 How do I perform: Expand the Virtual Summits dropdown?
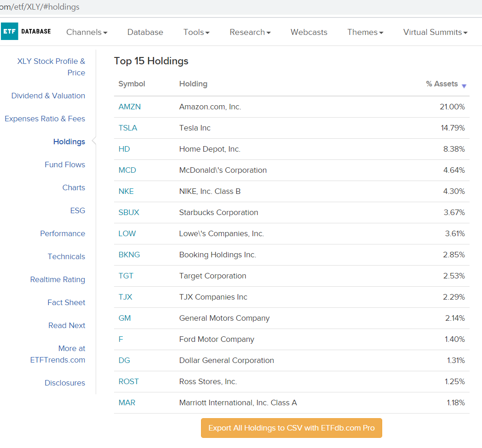[x=435, y=32]
